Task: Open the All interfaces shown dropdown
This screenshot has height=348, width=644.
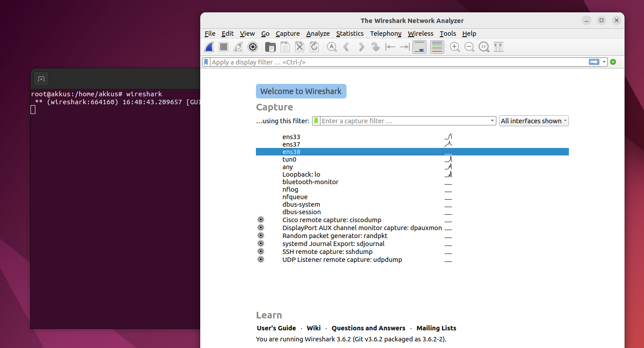Action: pyautogui.click(x=534, y=121)
